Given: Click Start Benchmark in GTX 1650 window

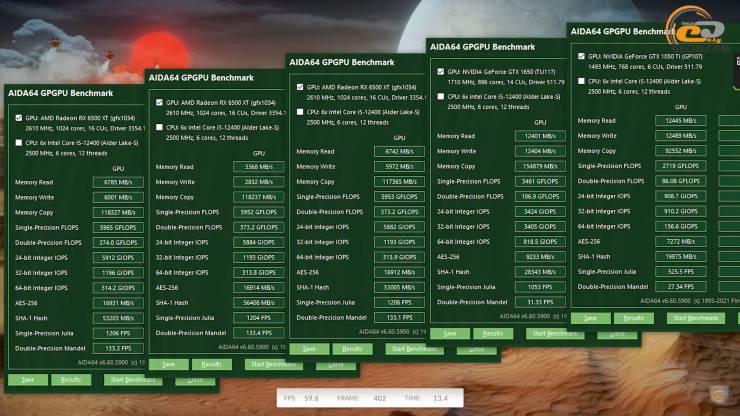Looking at the screenshot, I should (x=555, y=333).
